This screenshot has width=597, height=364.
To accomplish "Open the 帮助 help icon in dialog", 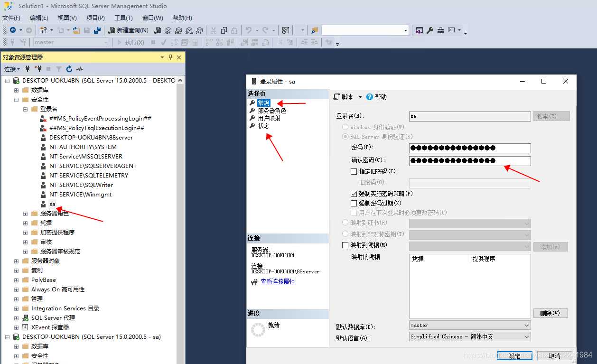I will 370,97.
